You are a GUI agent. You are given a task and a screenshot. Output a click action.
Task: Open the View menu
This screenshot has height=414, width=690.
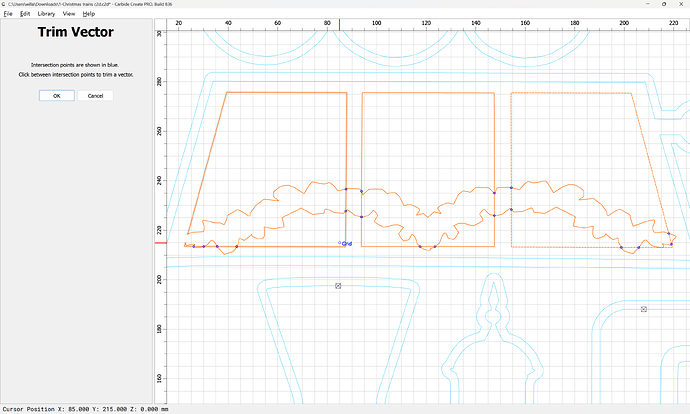(69, 14)
